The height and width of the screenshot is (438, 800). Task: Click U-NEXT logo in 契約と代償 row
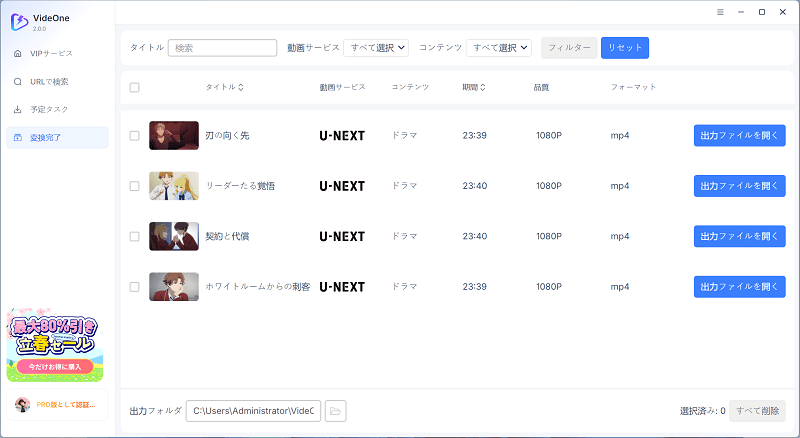(x=342, y=237)
